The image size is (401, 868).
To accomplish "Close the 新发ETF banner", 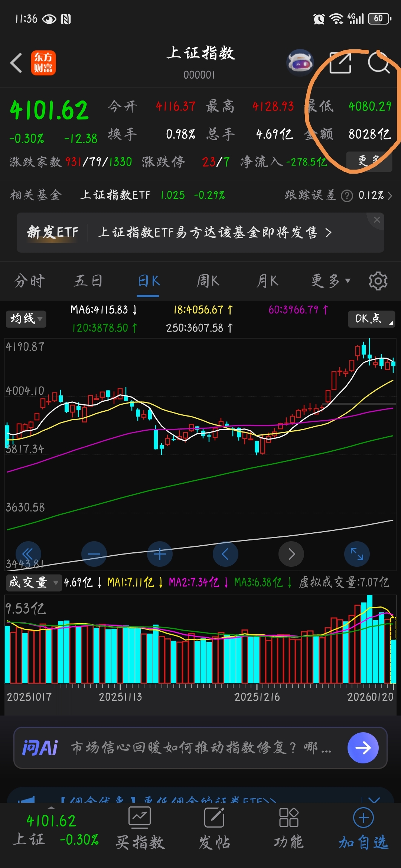I will pos(377,220).
